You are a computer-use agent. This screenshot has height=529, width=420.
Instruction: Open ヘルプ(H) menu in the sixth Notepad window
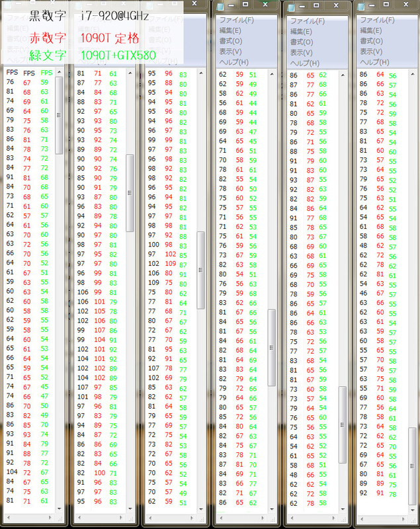[x=374, y=62]
